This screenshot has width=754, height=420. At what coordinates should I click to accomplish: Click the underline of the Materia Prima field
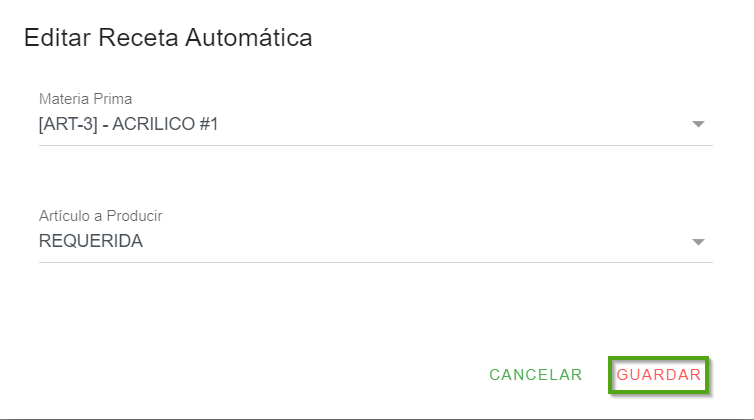[x=375, y=145]
